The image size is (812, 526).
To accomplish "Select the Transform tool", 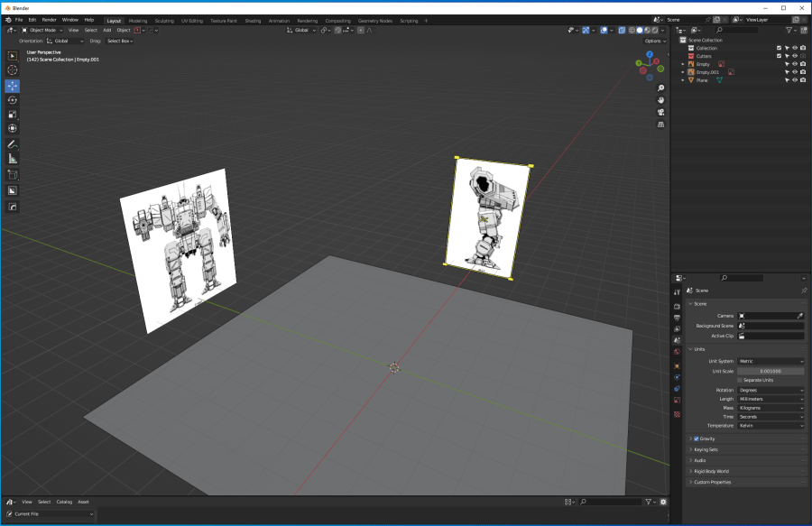I will point(13,128).
